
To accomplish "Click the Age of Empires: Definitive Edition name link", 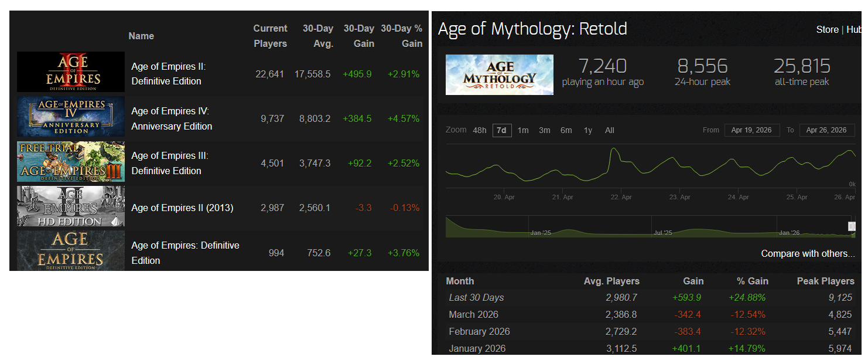I will click(185, 253).
